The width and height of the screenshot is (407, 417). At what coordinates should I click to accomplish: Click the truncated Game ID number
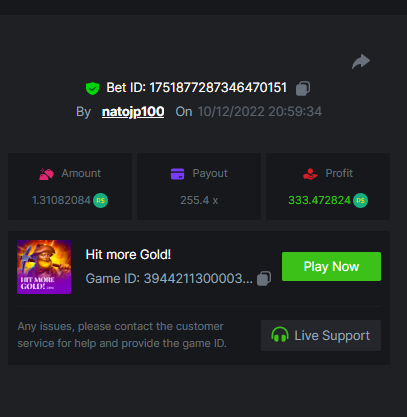click(x=198, y=279)
